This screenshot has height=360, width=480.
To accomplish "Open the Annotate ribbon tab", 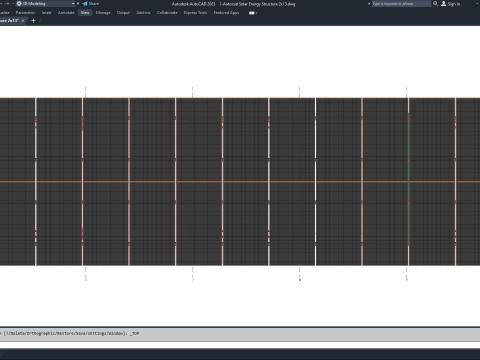I will [x=66, y=13].
